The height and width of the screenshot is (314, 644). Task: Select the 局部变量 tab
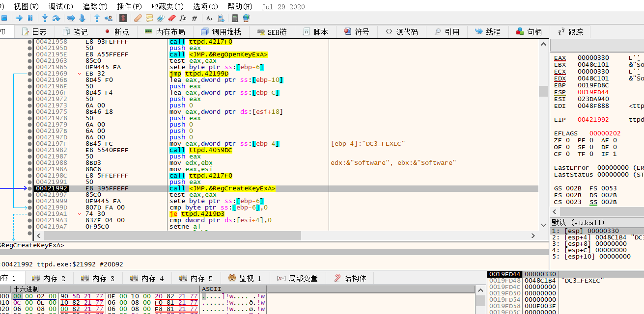pos(297,278)
